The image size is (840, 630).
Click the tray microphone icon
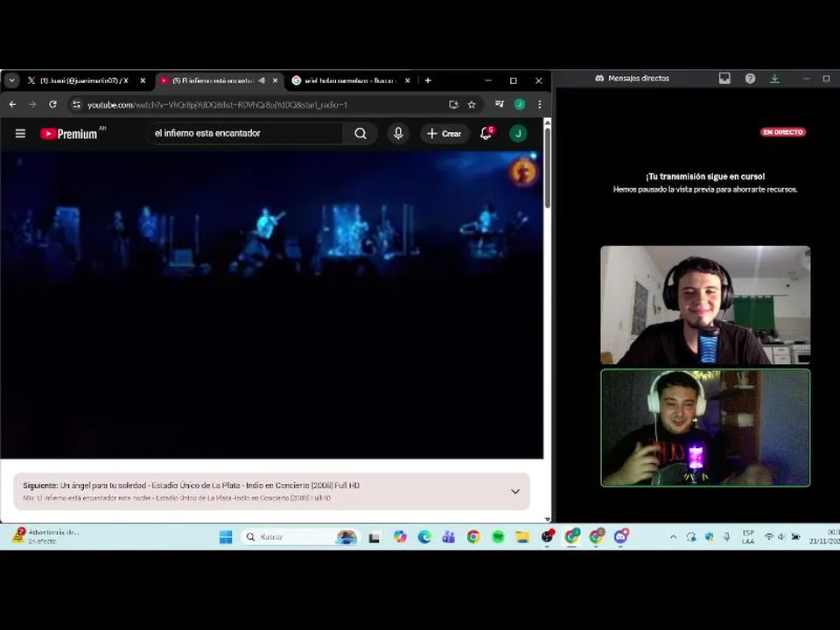726,536
